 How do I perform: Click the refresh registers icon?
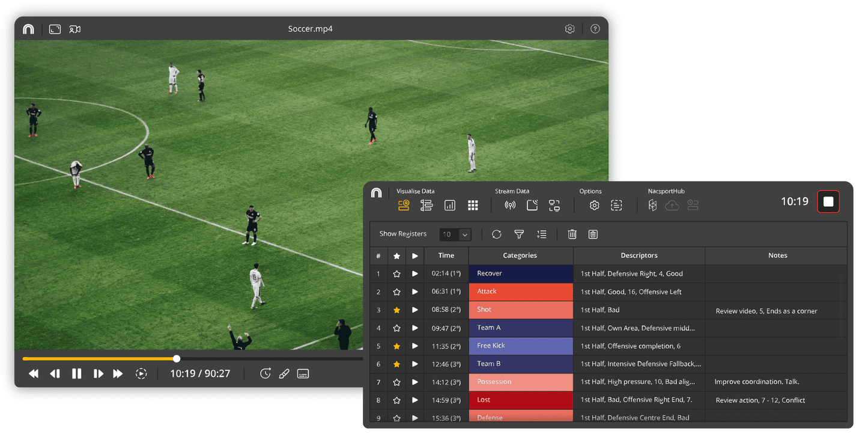pos(496,234)
